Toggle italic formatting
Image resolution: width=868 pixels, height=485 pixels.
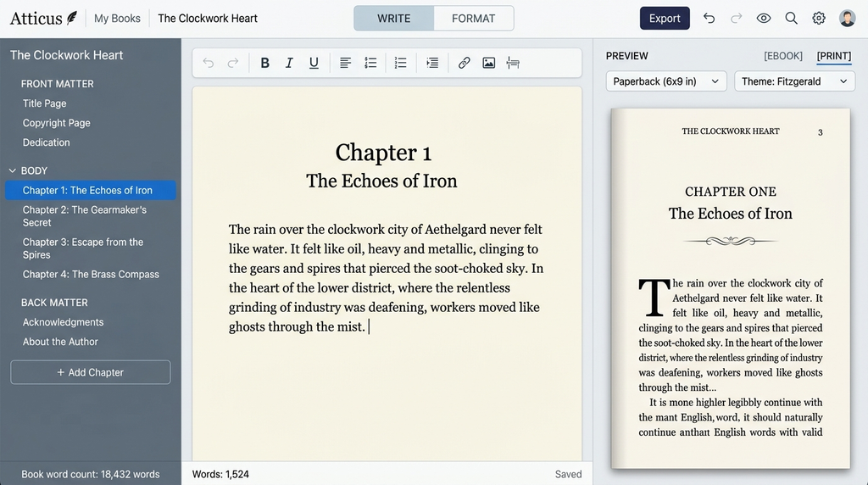point(289,63)
